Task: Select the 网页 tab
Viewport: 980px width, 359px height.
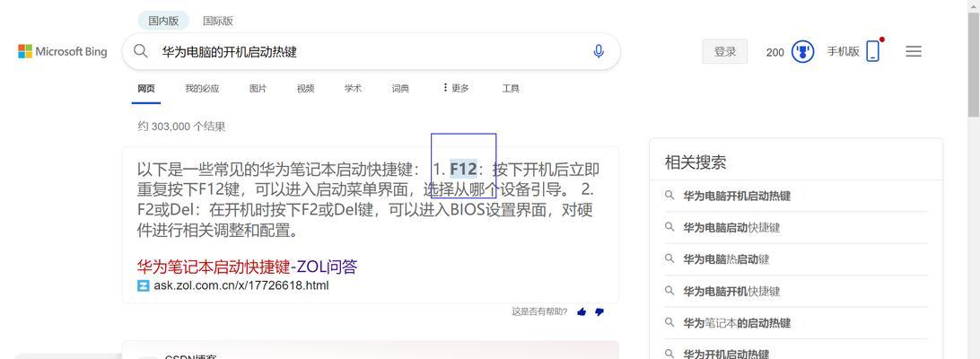Action: 146,88
